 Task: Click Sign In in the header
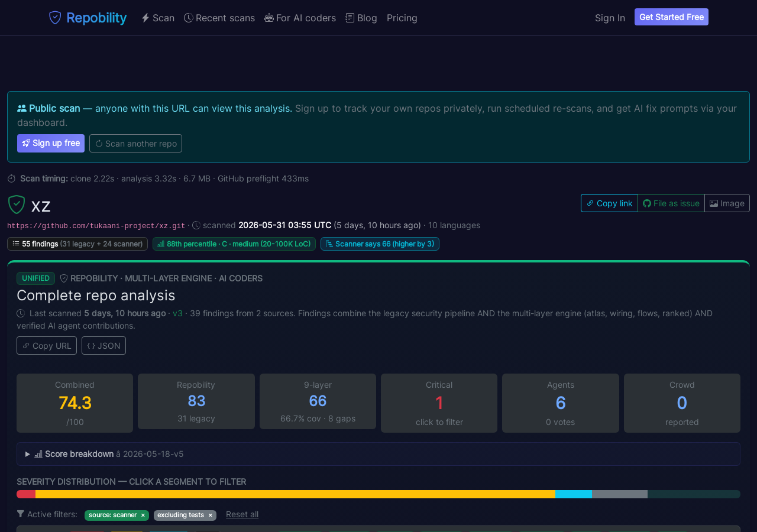pos(610,18)
